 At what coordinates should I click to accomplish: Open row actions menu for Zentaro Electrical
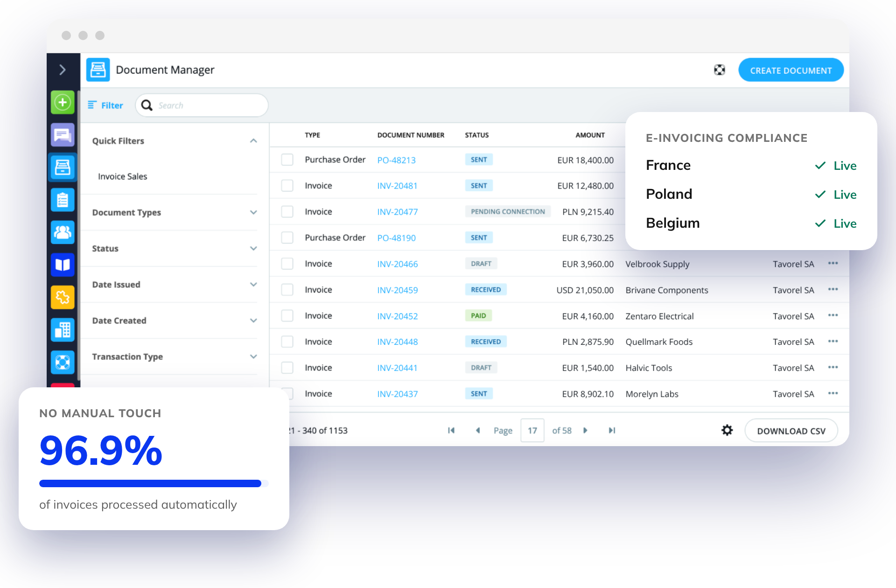[x=833, y=315]
